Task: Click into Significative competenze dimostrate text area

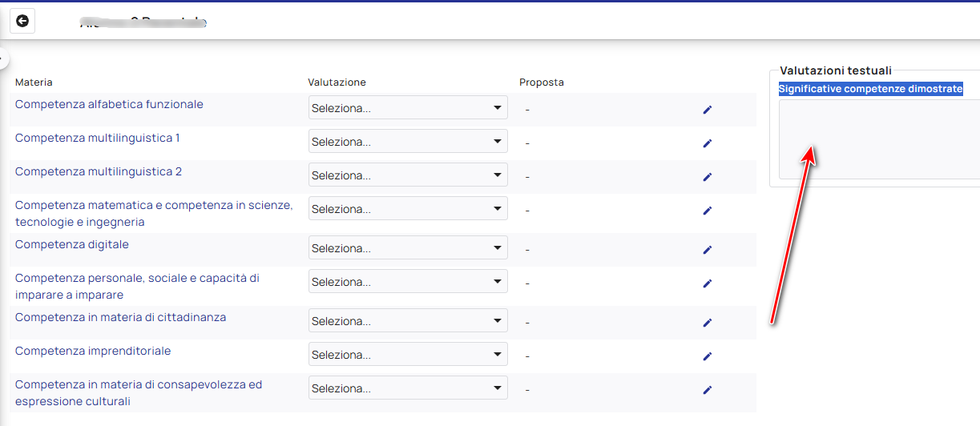Action: tap(879, 139)
